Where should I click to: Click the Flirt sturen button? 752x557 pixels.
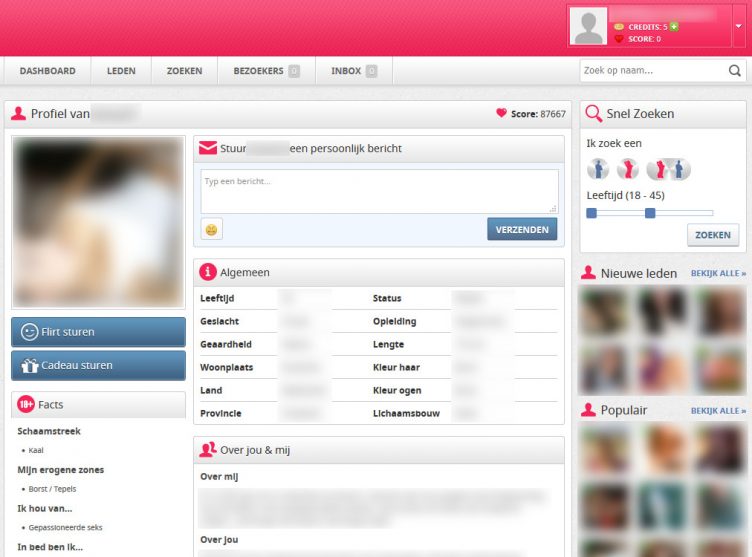tap(98, 332)
